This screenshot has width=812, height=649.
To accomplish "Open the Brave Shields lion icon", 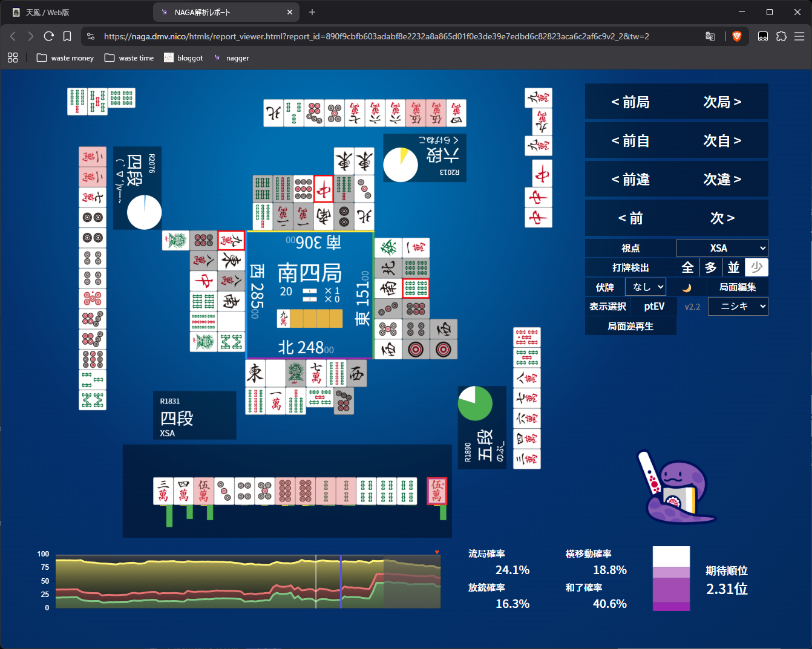I will tap(736, 36).
